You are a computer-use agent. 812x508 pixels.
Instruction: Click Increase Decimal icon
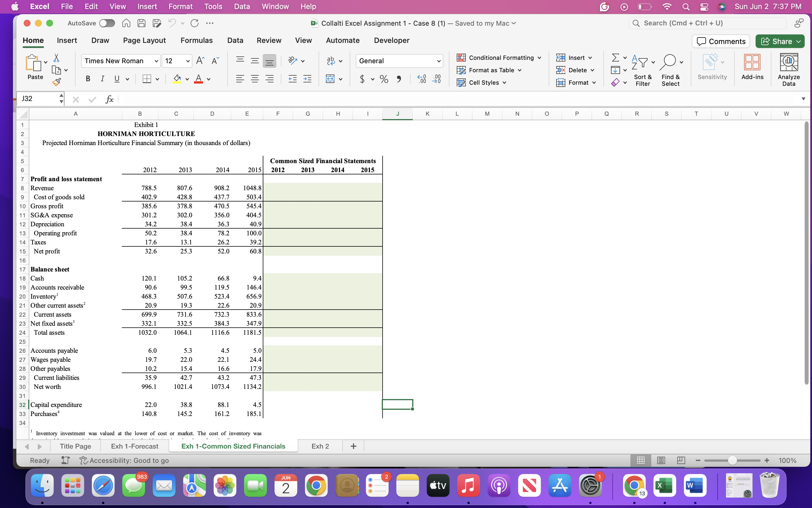(x=422, y=79)
